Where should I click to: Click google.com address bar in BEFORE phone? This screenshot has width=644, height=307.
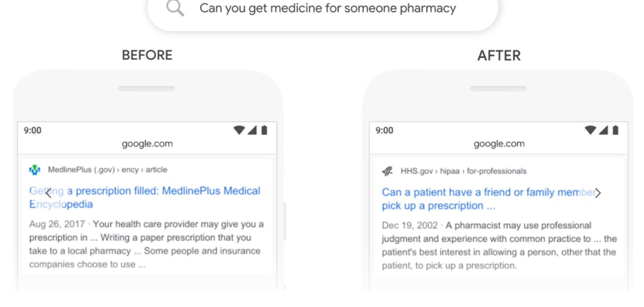coord(147,143)
